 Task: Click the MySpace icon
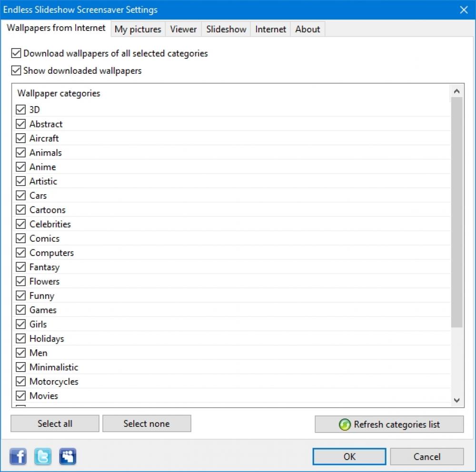tap(67, 456)
